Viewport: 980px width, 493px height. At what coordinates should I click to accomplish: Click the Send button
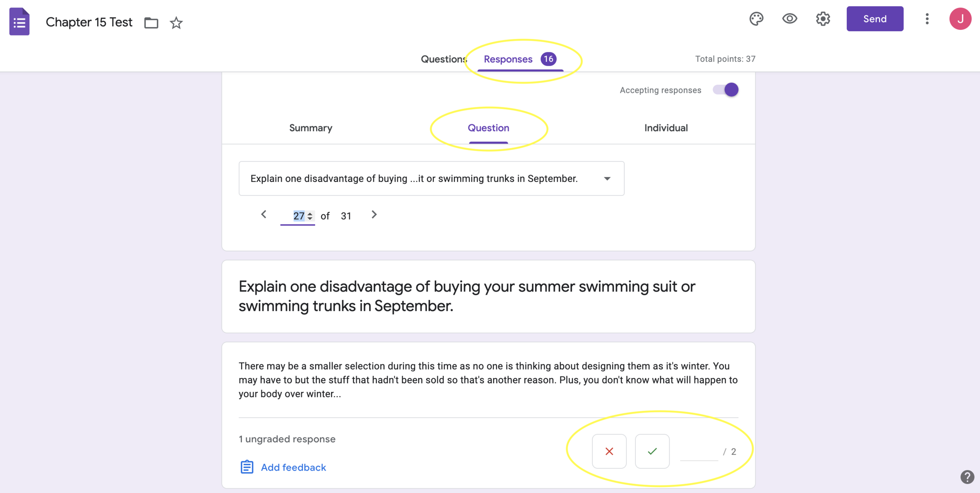pyautogui.click(x=875, y=19)
